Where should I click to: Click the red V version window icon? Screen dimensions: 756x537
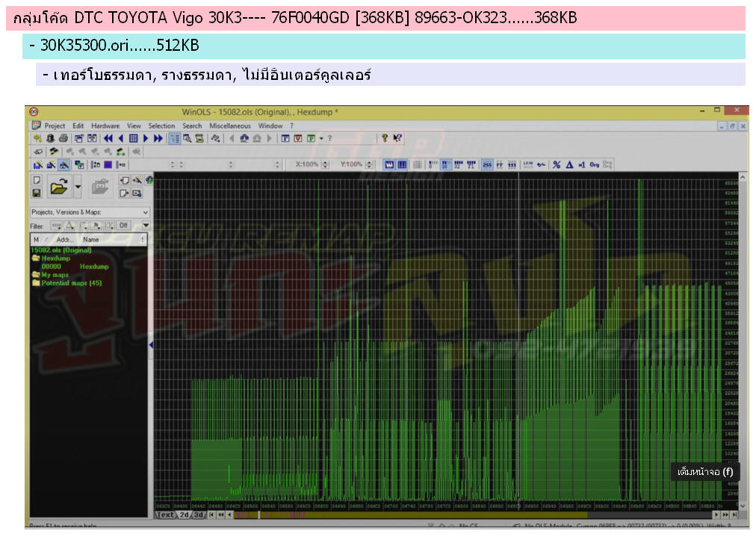(298, 138)
